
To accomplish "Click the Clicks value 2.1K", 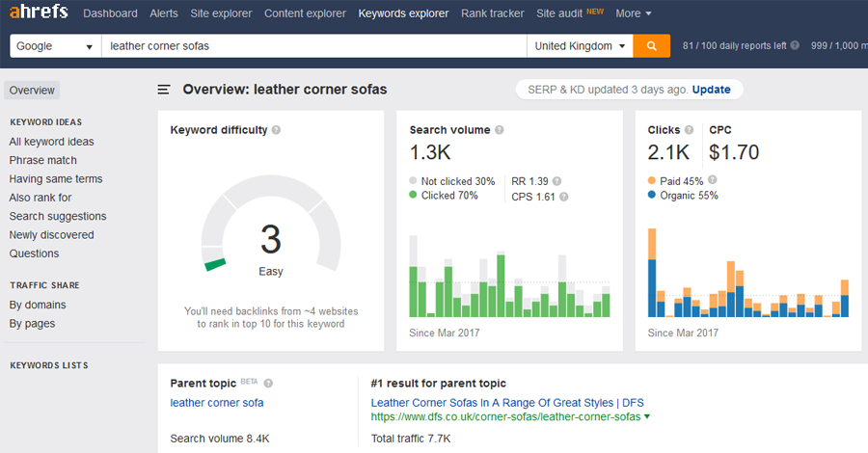I will pos(668,152).
